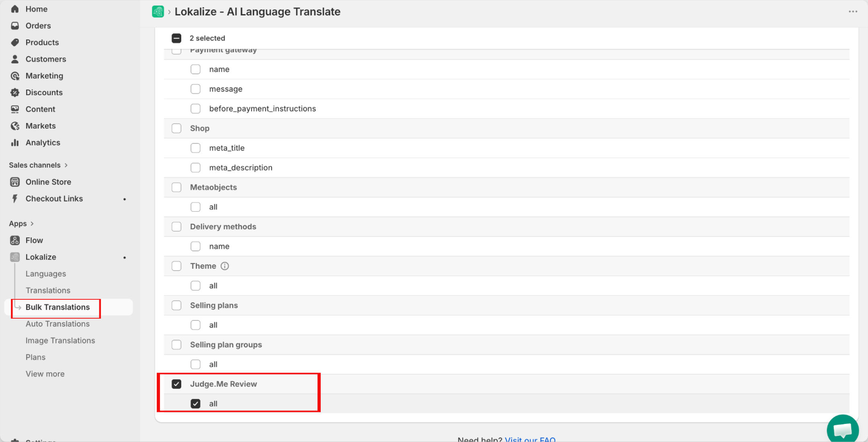This screenshot has height=442, width=868.
Task: Click the Flow label in sidebar
Action: [34, 240]
